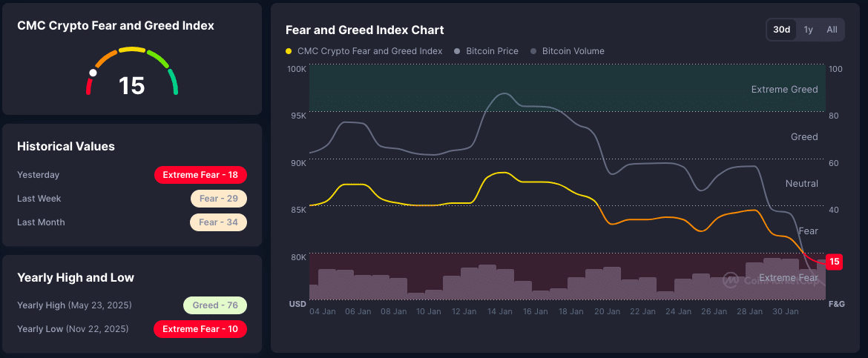Click the Fear - 29 last week badge

[x=218, y=199]
